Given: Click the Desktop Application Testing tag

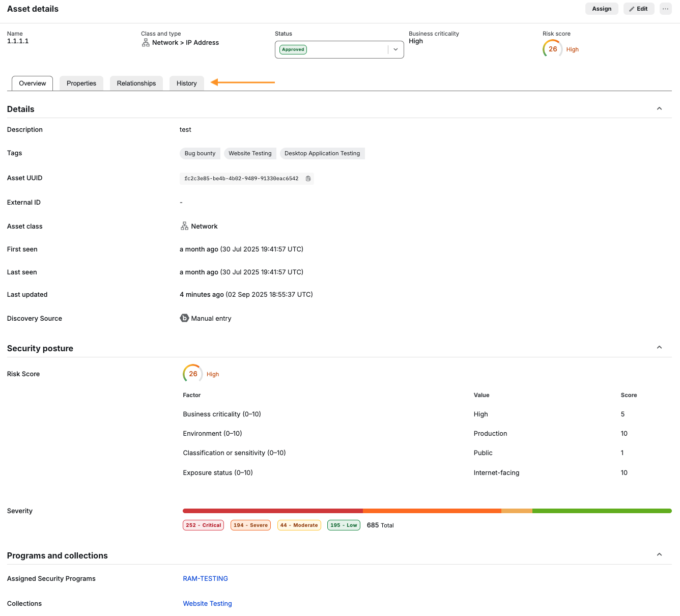Looking at the screenshot, I should (x=322, y=153).
